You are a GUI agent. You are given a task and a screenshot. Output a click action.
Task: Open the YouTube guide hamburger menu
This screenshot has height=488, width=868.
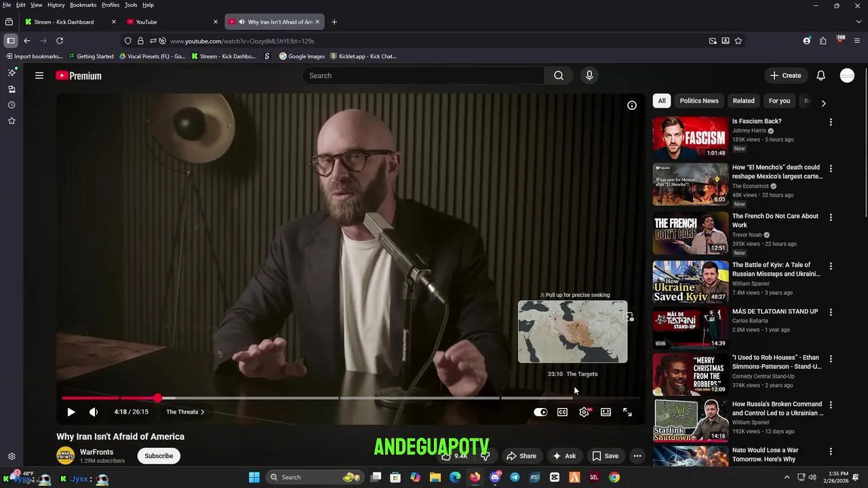pyautogui.click(x=39, y=75)
